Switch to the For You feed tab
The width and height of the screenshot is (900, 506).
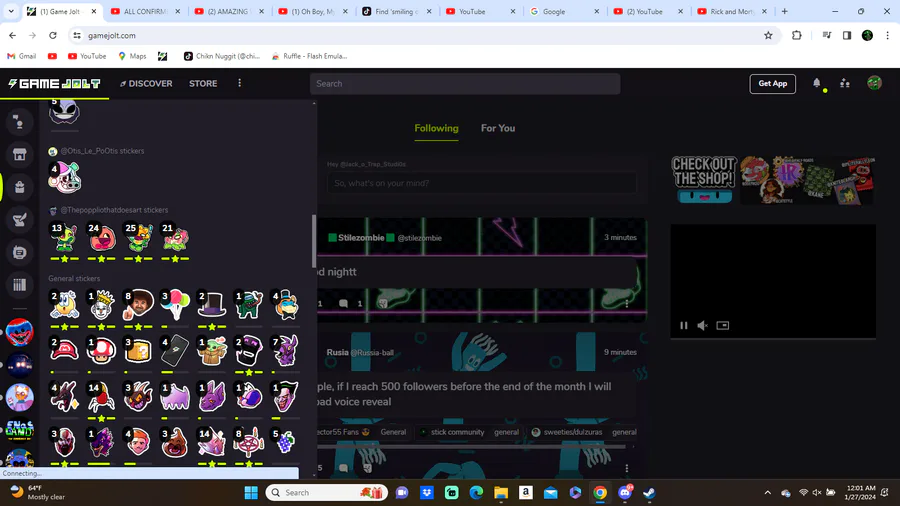point(498,128)
